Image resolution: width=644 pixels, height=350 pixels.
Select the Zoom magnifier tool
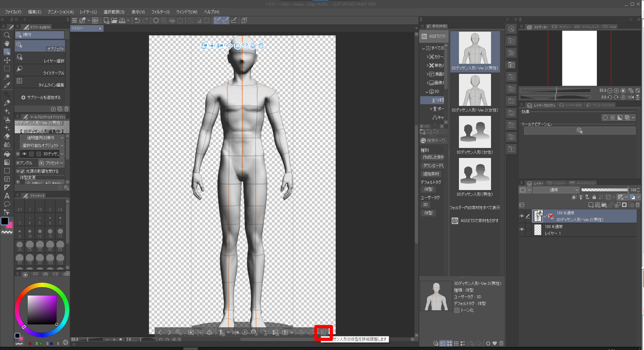tap(7, 35)
